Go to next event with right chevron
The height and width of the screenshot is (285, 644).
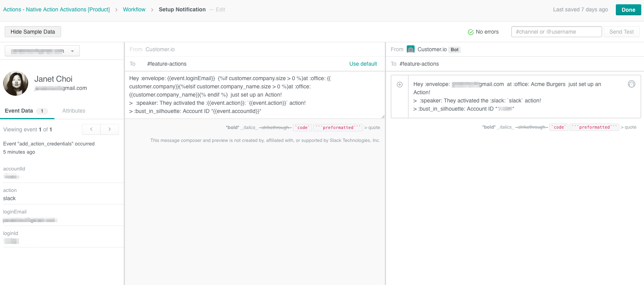coord(110,129)
